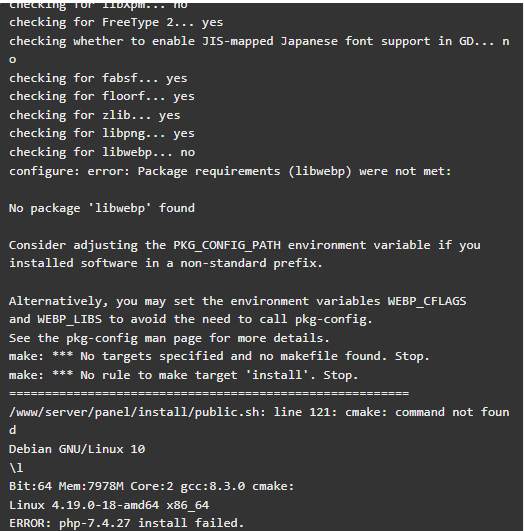Click the 'Linux 4.19.0-18-amd64 x86_64' line
Screen dimensions: 524x531
coord(109,505)
